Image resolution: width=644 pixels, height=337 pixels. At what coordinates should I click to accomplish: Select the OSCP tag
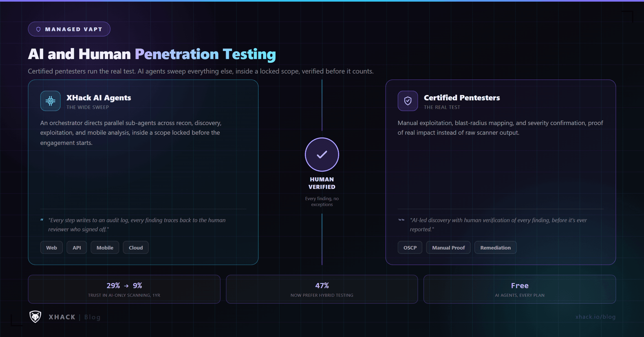(410, 247)
